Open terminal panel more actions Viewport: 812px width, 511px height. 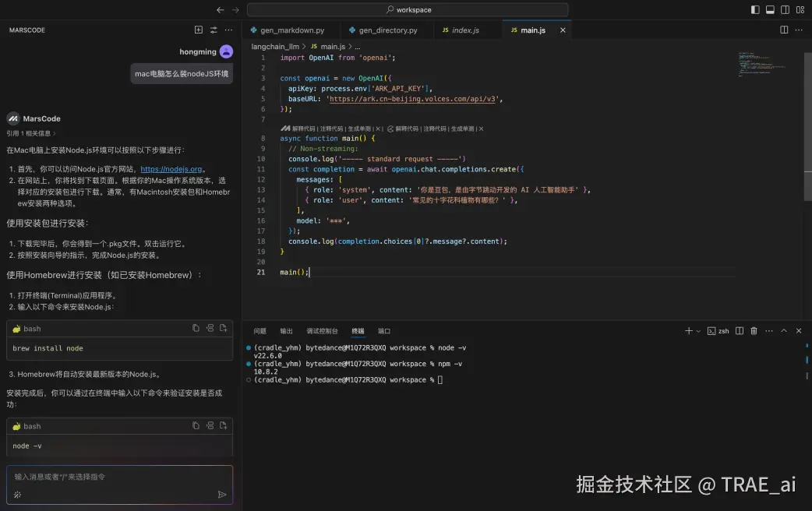[769, 331]
